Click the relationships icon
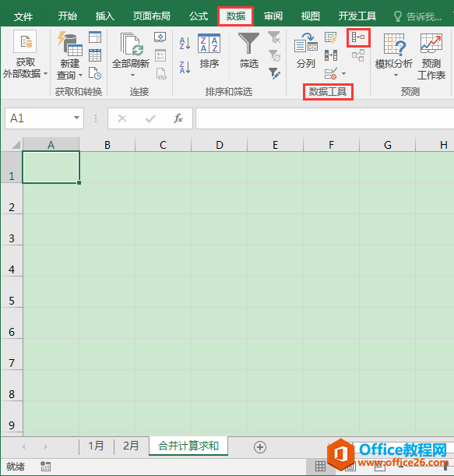This screenshot has width=454, height=476. [358, 55]
